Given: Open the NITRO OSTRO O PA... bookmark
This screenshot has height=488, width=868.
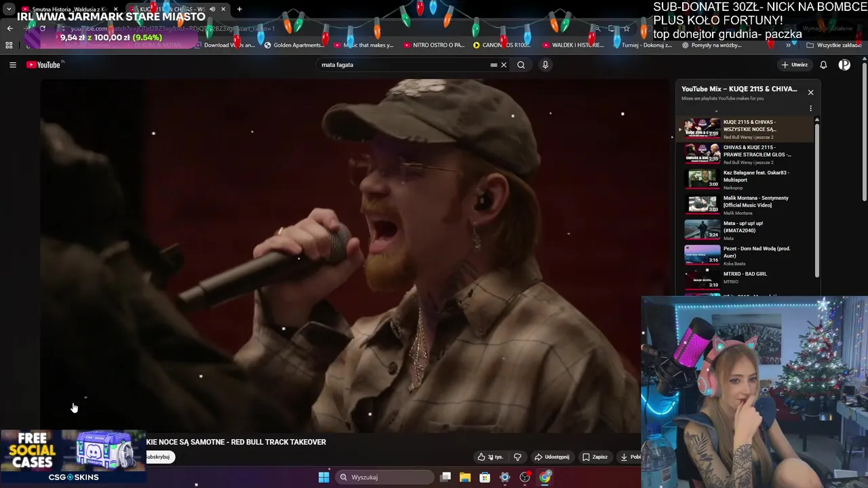Looking at the screenshot, I should (x=434, y=45).
